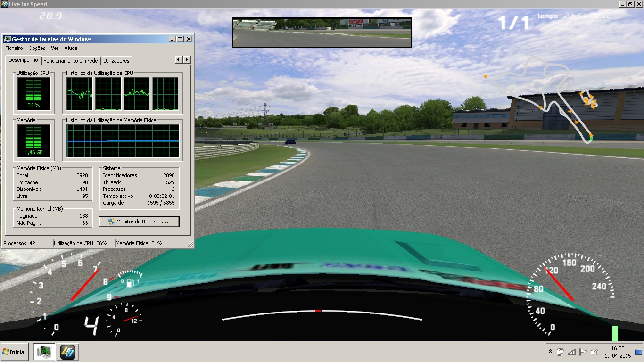Open the Ficheiro menu

coord(14,48)
